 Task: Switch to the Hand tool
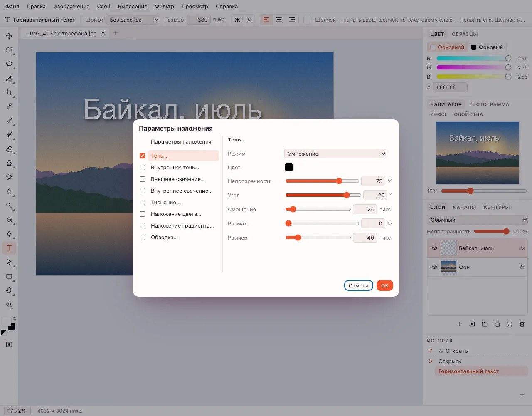(x=9, y=290)
